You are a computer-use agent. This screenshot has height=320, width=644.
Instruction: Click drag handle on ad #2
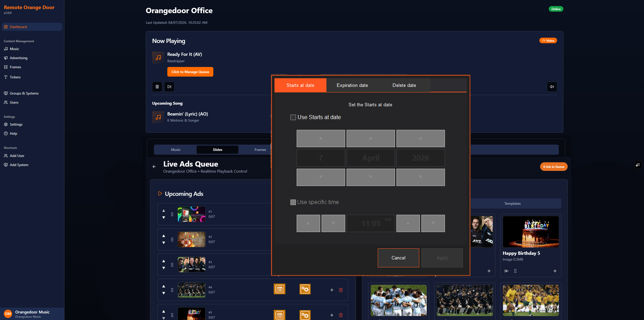click(x=172, y=239)
